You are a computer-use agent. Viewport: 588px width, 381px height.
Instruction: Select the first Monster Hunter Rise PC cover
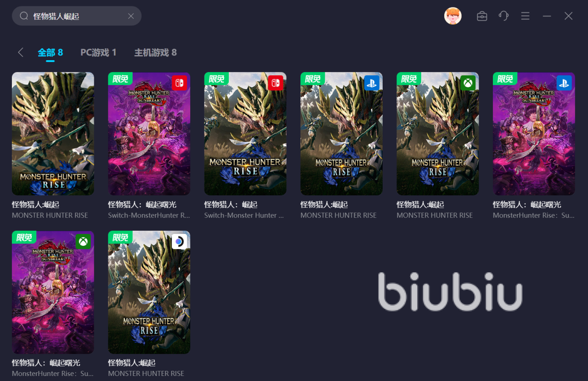click(x=53, y=134)
